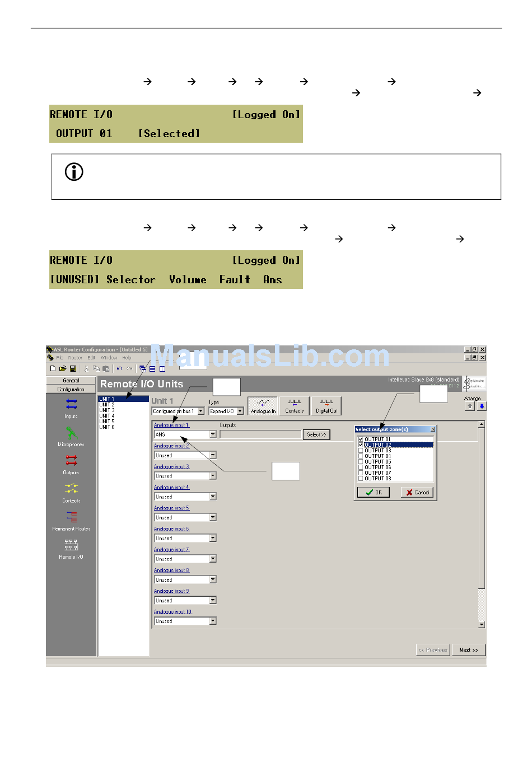Click the Redo arrow icon
The height and width of the screenshot is (772, 532).
129,369
